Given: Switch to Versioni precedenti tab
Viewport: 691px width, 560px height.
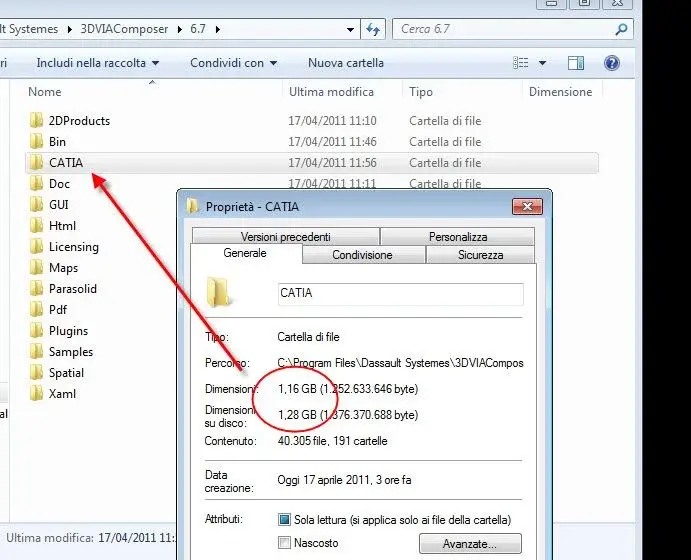Looking at the screenshot, I should 286,237.
